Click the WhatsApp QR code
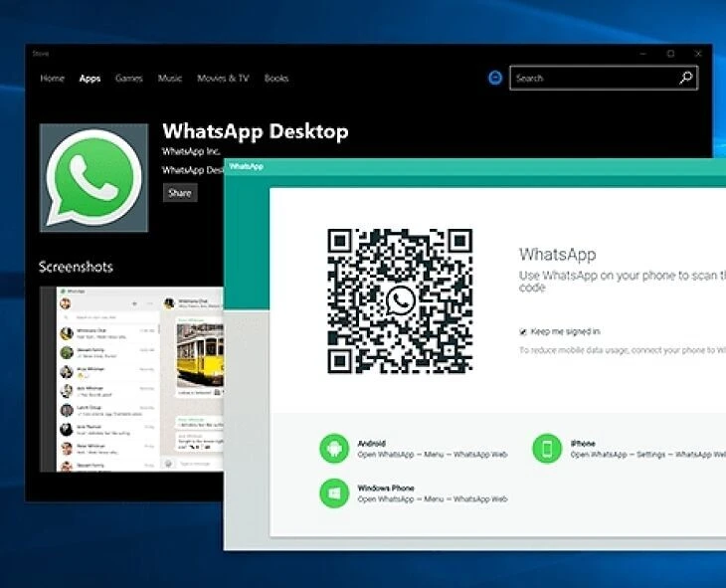The height and width of the screenshot is (588, 726). click(x=400, y=301)
